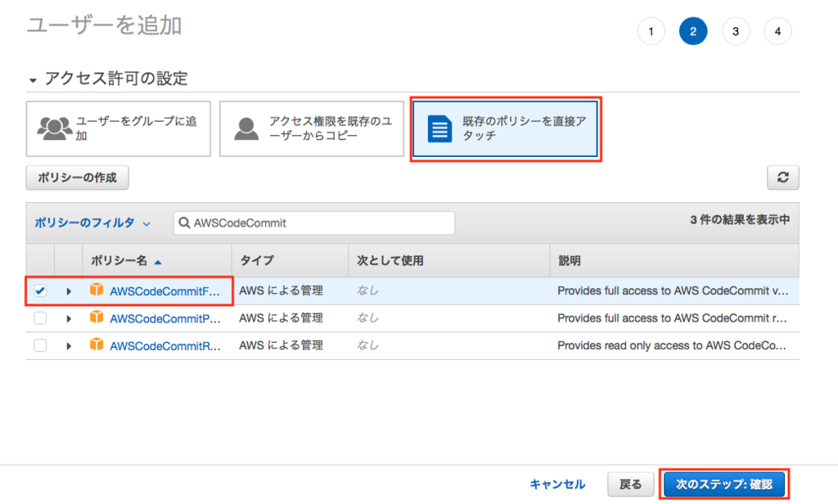
Task: Uncheck the AWSCodeCommitF... policy checkbox
Action: click(40, 290)
